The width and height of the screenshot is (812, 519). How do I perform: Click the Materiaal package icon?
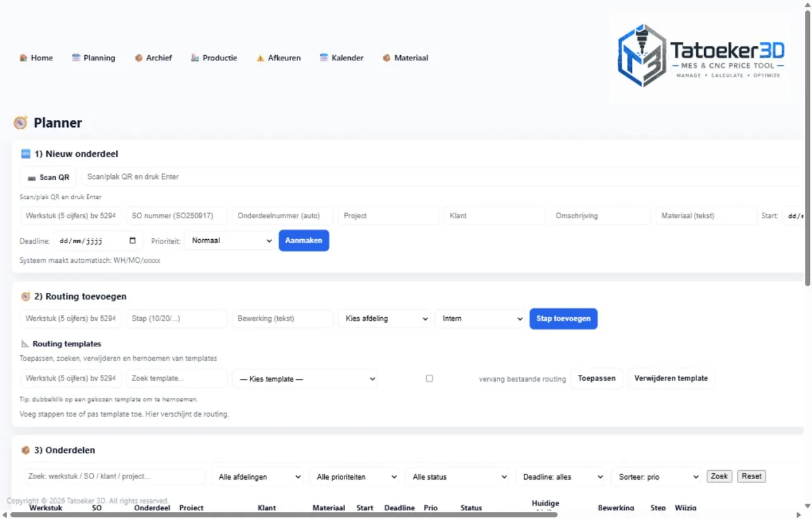(386, 58)
